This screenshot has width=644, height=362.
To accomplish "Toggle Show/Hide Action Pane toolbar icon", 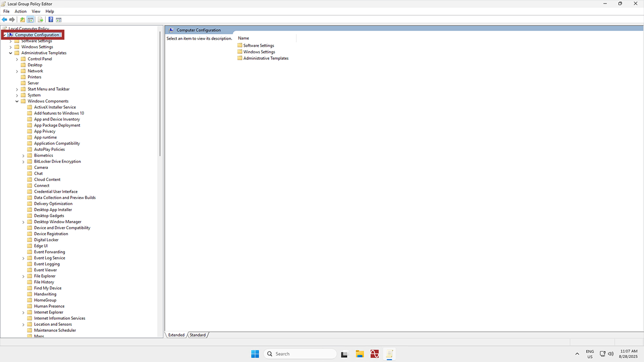I will 58,20.
